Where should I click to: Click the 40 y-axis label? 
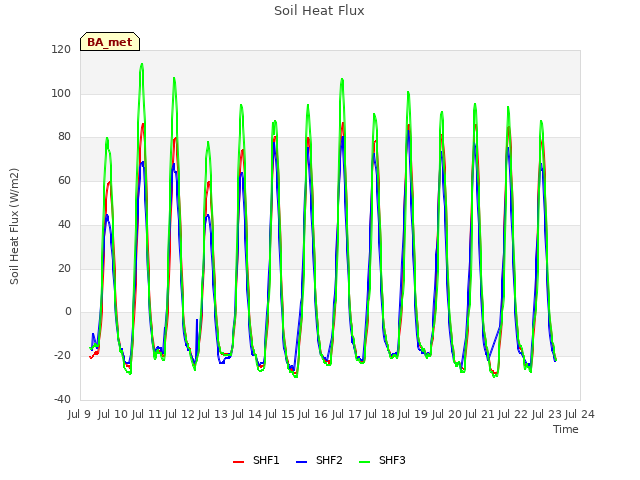[x=64, y=224]
